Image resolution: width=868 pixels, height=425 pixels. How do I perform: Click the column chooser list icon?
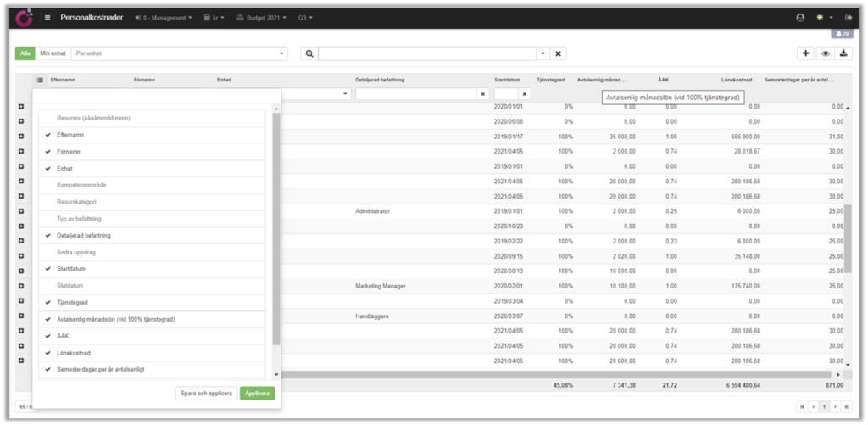[x=40, y=81]
